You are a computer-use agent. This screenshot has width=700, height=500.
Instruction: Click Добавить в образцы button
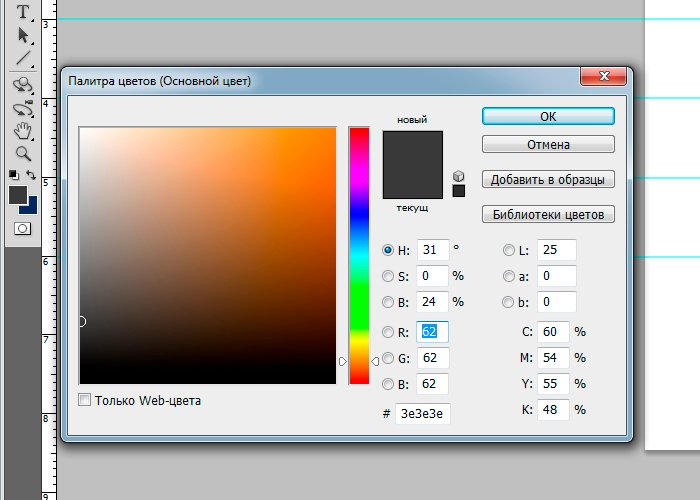pyautogui.click(x=547, y=180)
